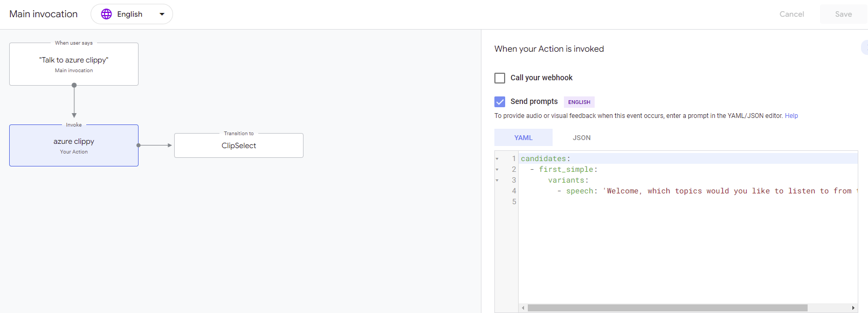Click the Cancel button

[x=791, y=14]
